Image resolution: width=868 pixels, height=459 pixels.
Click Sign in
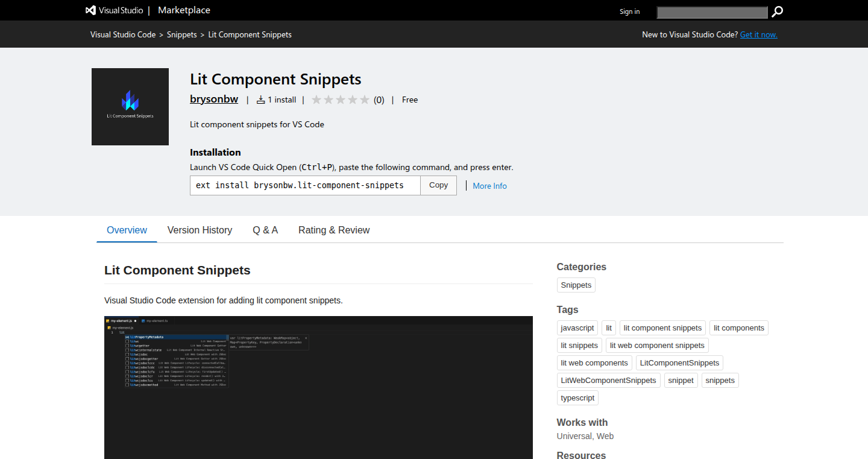coord(630,11)
